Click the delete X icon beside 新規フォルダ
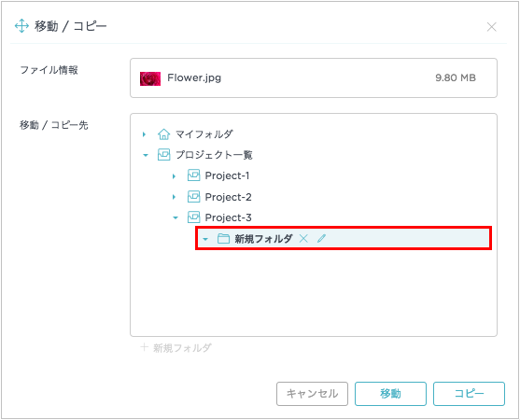520x420 pixels. [303, 238]
